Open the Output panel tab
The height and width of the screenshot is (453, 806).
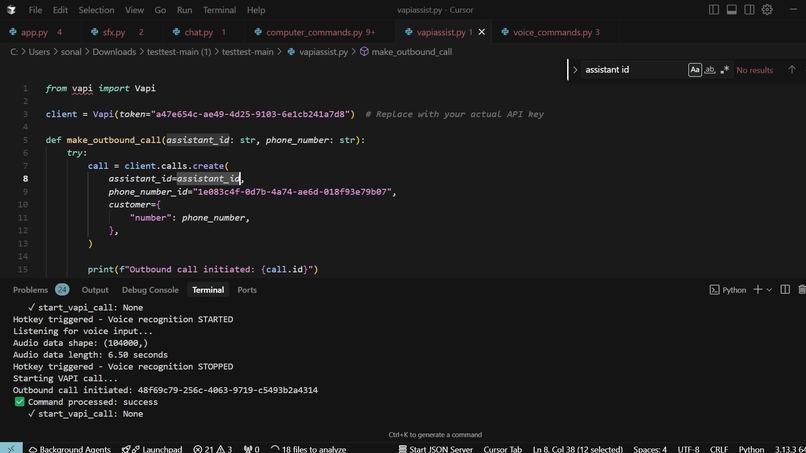pos(95,290)
